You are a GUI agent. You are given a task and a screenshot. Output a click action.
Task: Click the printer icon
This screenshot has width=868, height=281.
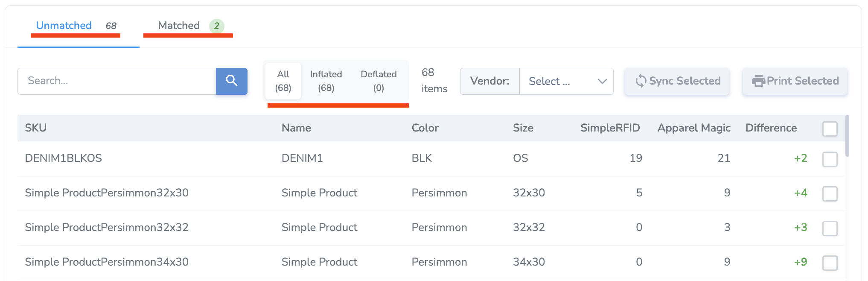click(758, 81)
